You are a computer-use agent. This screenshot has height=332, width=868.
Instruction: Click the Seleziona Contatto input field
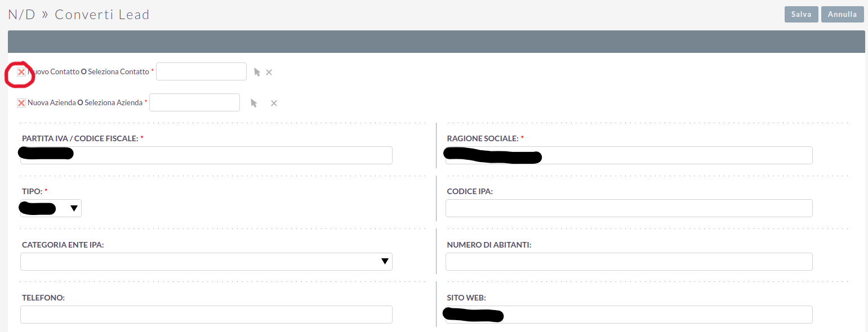coord(201,71)
